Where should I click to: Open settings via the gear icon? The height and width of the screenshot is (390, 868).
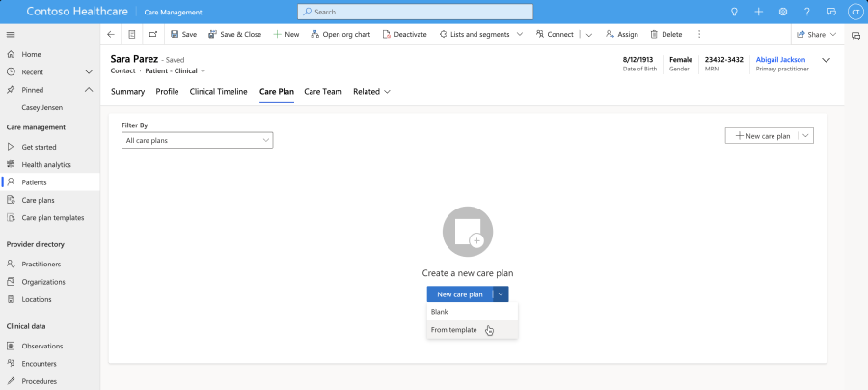coord(783,12)
